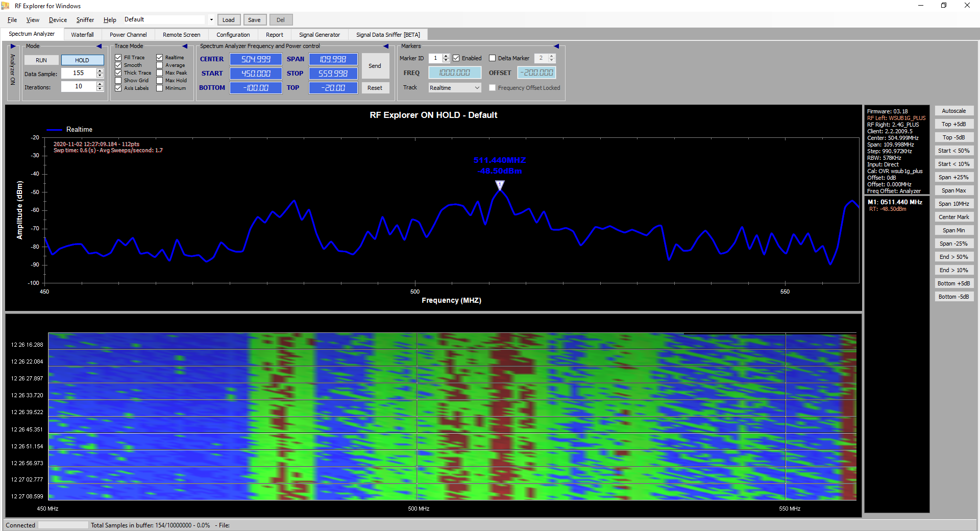This screenshot has height=531, width=980.
Task: Open the View menu
Action: point(33,20)
